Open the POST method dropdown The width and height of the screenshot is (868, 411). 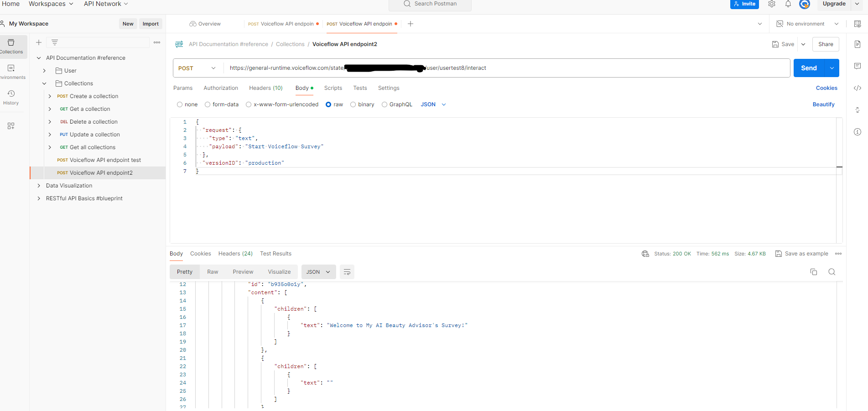pyautogui.click(x=198, y=68)
